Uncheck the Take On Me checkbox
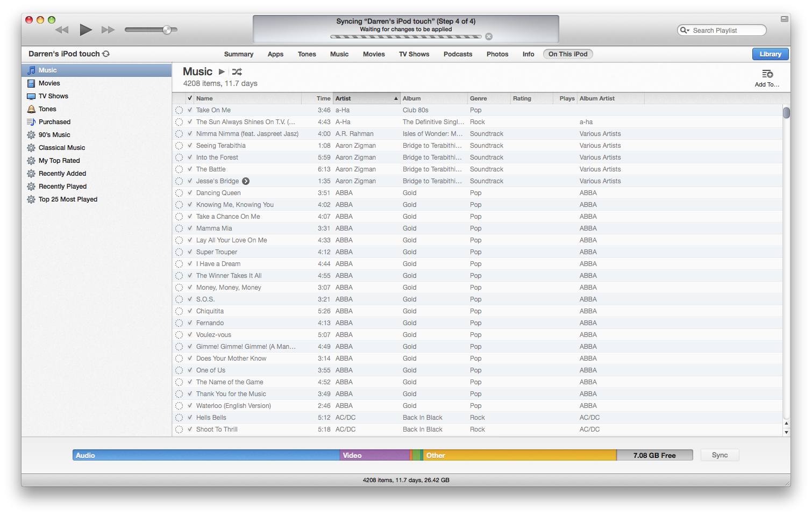The width and height of the screenshot is (812, 516). (190, 110)
